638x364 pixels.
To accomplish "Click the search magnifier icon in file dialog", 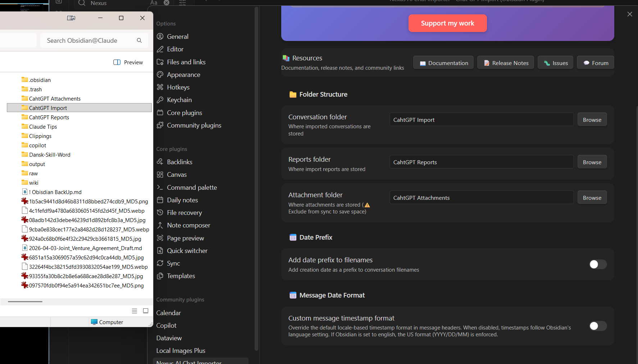I will pyautogui.click(x=139, y=41).
